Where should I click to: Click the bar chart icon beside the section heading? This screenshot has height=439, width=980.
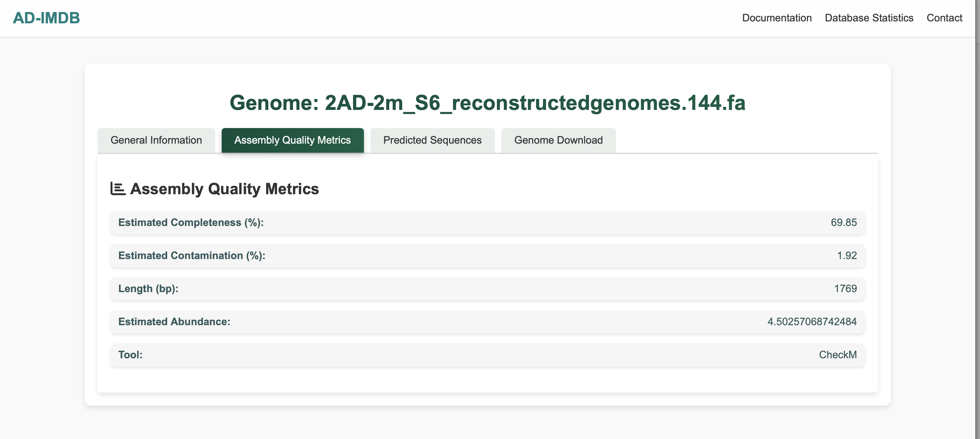(x=118, y=188)
